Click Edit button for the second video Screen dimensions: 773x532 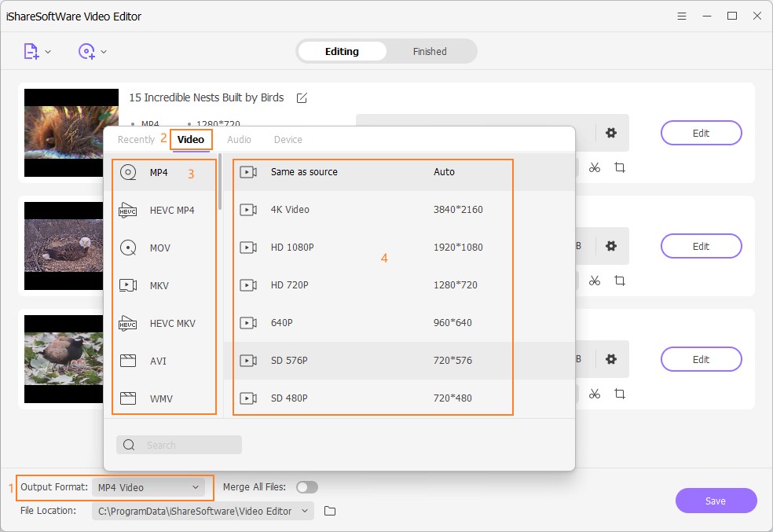click(x=701, y=246)
